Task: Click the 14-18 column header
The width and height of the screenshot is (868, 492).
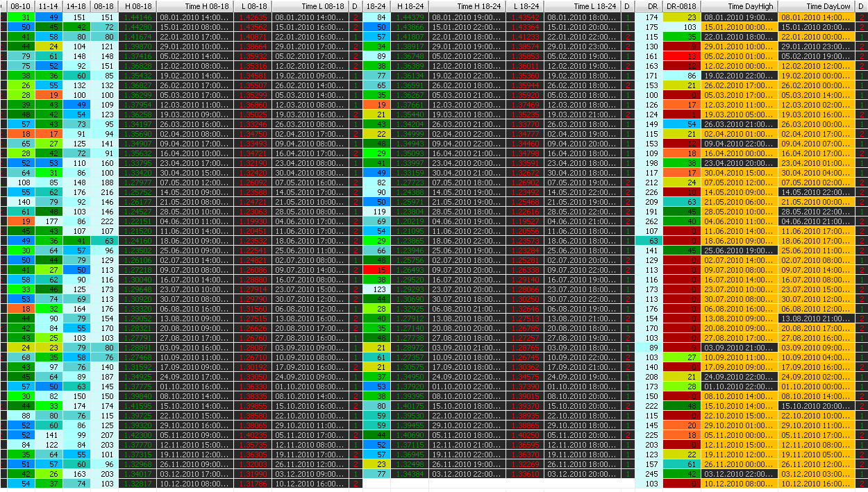Action: click(76, 6)
